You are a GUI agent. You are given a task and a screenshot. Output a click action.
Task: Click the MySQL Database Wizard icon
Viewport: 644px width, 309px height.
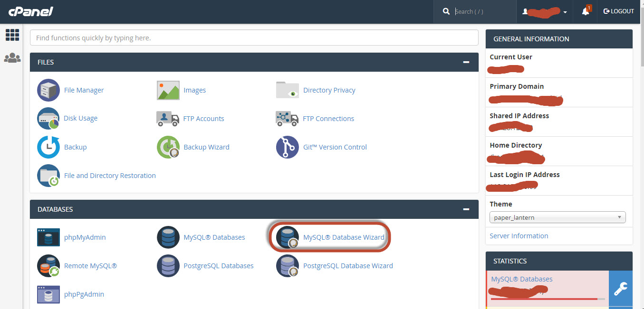[288, 237]
